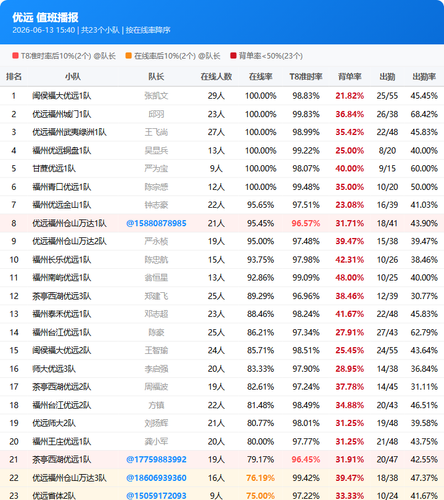Image resolution: width=444 pixels, height=500 pixels.
Task: Click the timestamp 2026-06-13 15:40 subtitle
Action: click(44, 30)
